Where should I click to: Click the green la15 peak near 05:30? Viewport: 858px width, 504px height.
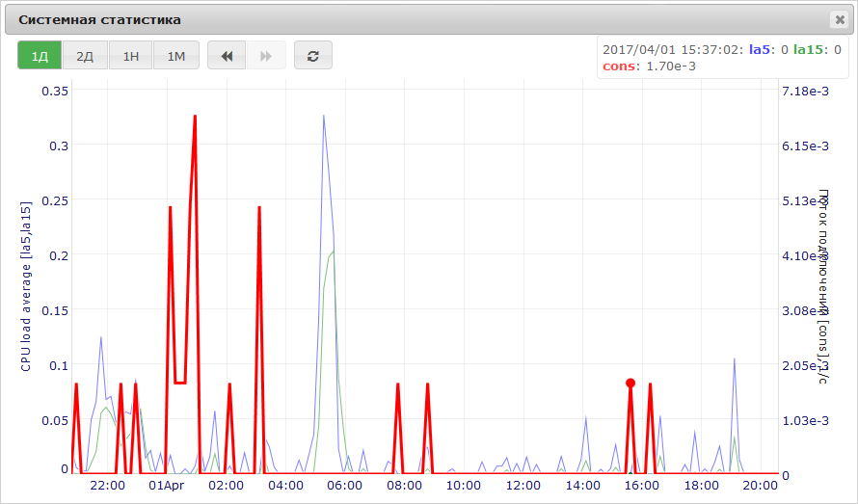point(333,252)
